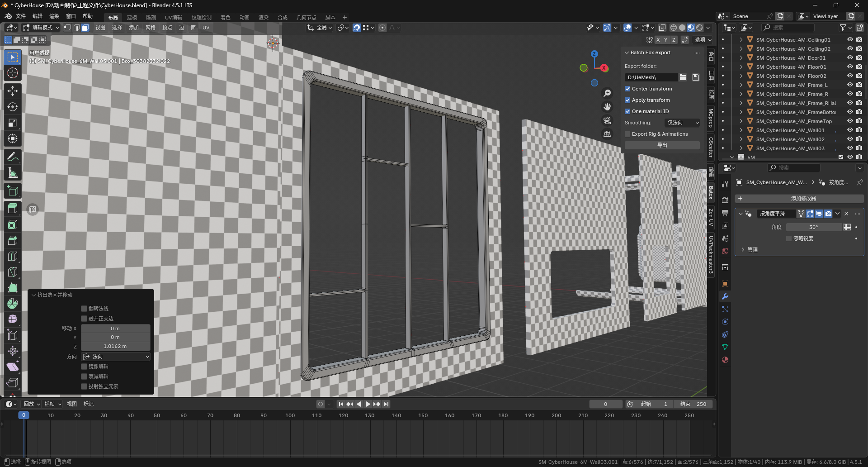Viewport: 868px width, 467px height.
Task: Toggle camera view icon in viewport
Action: coord(607,120)
